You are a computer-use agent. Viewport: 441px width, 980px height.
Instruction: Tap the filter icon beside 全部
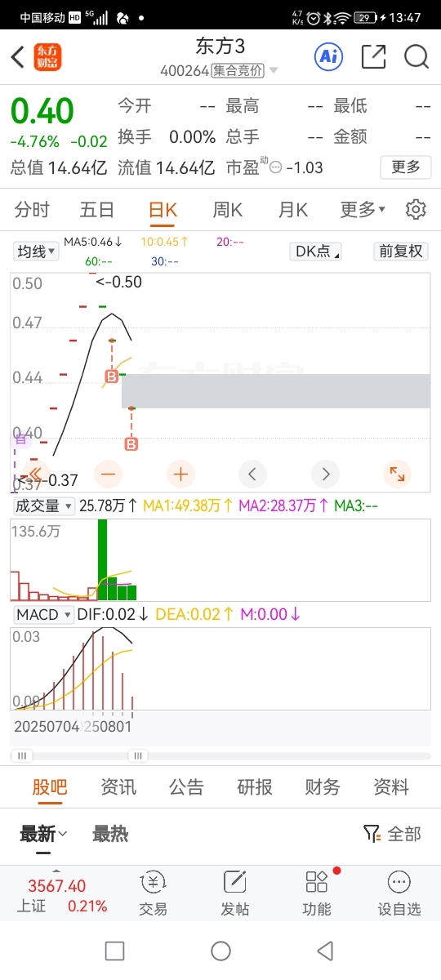tap(372, 834)
